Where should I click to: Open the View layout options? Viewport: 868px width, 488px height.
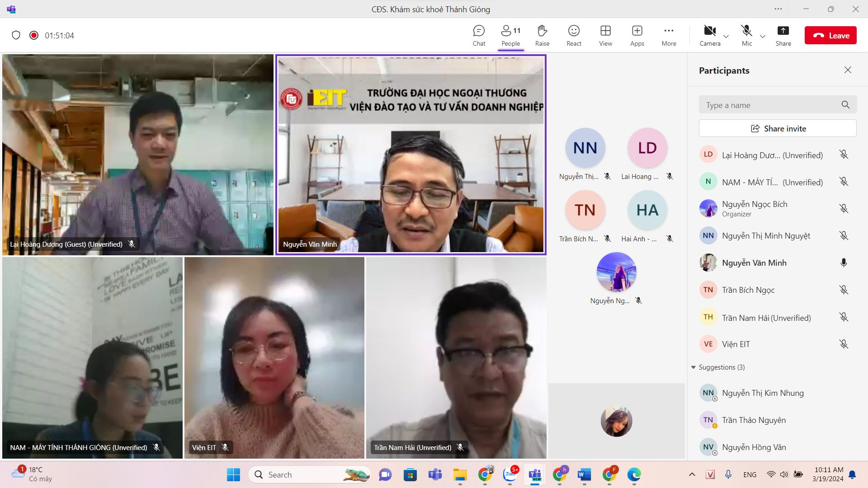click(x=605, y=35)
